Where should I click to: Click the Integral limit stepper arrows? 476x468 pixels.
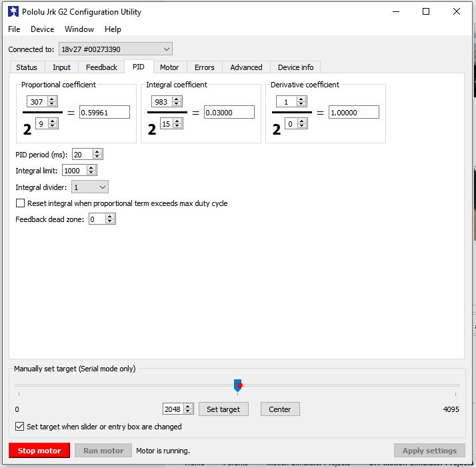point(91,171)
